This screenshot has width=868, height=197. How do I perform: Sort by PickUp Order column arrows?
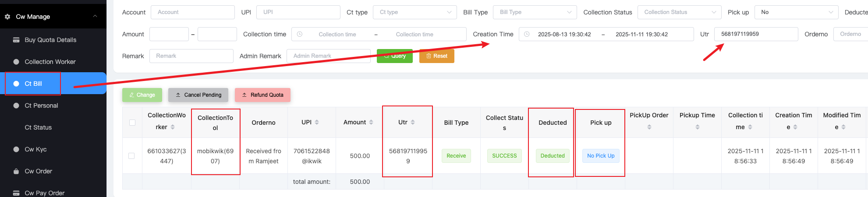point(649,127)
